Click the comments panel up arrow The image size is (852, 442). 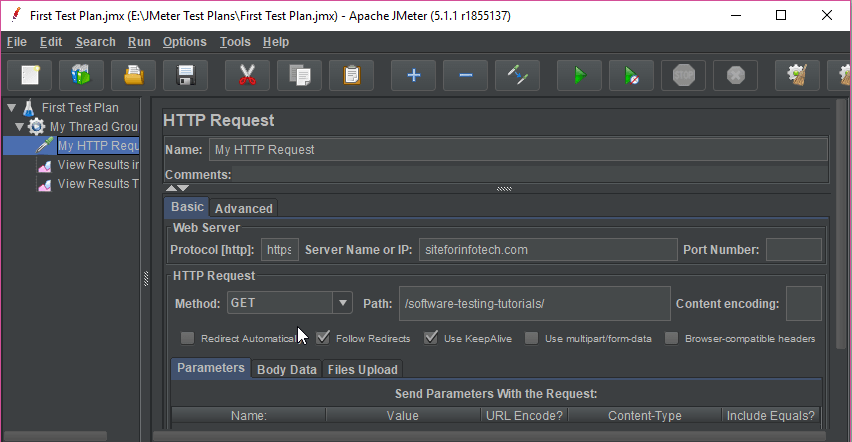pyautogui.click(x=171, y=188)
